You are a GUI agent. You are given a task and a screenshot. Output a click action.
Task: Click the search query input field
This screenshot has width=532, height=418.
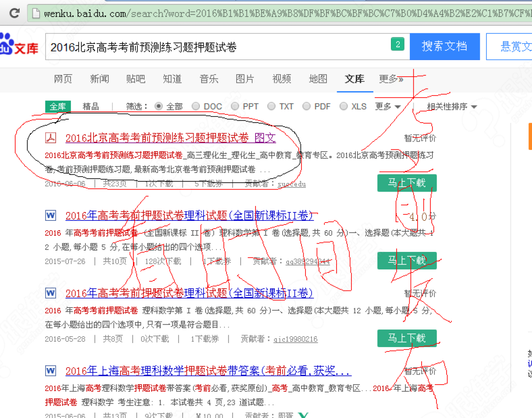[215, 46]
